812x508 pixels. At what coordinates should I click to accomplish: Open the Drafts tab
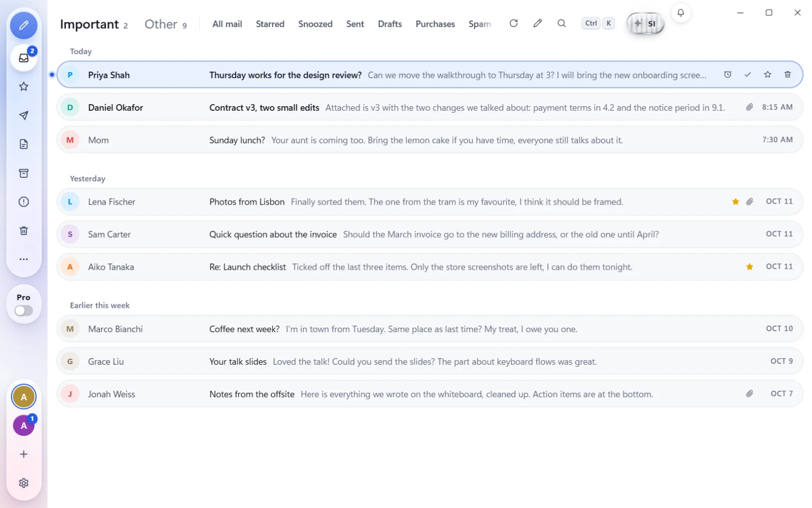(390, 24)
